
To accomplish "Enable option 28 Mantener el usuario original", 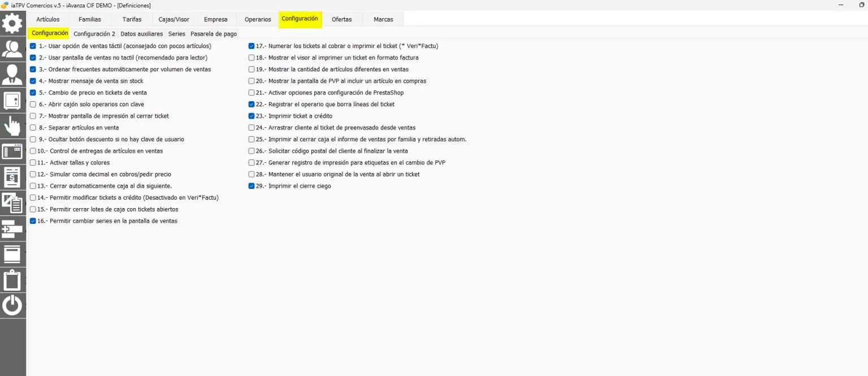I will [x=251, y=174].
